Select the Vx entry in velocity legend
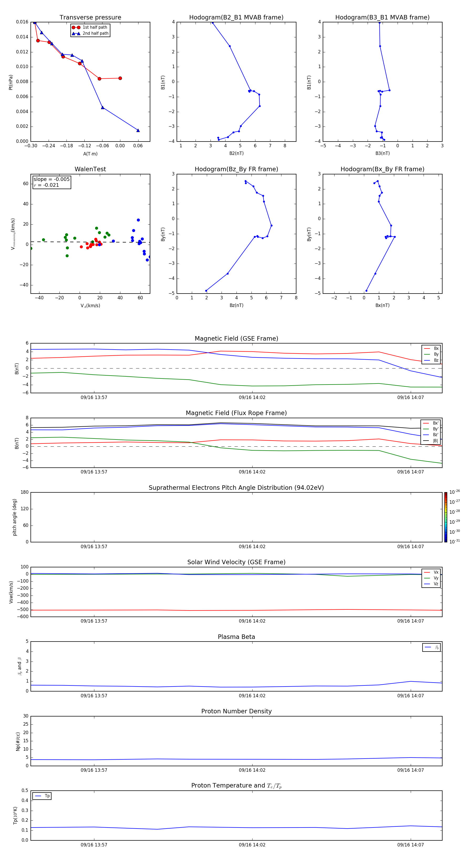This screenshot has width=473, height=868. pos(431,572)
